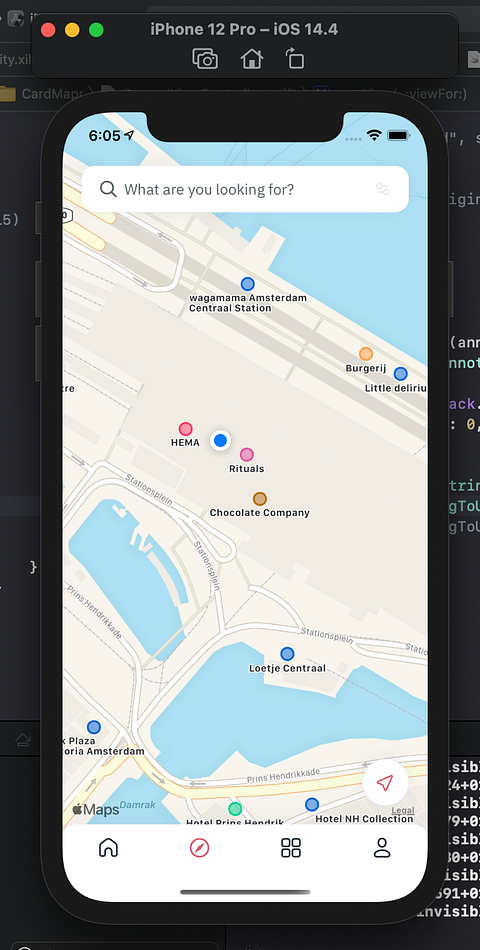480x950 pixels.
Task: Tap the Little delirium blue pin
Action: tap(401, 374)
